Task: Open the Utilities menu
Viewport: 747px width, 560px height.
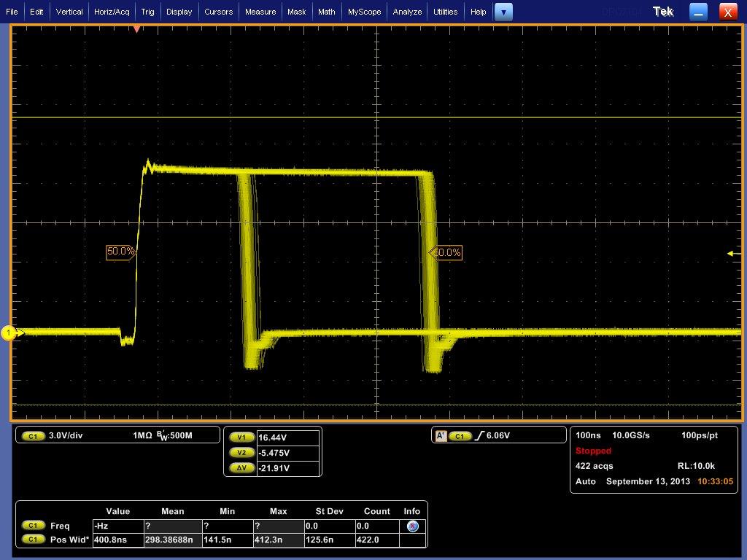Action: (x=445, y=12)
